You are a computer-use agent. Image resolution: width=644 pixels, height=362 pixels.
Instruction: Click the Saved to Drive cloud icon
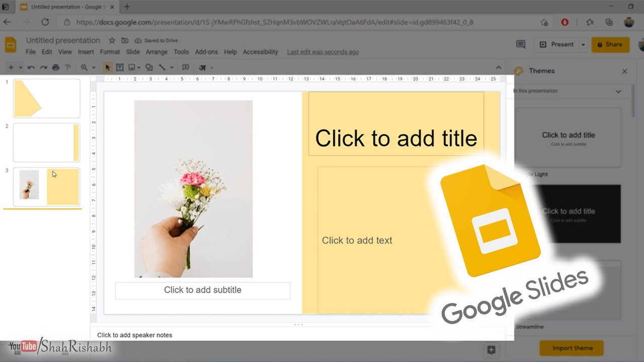click(x=138, y=40)
